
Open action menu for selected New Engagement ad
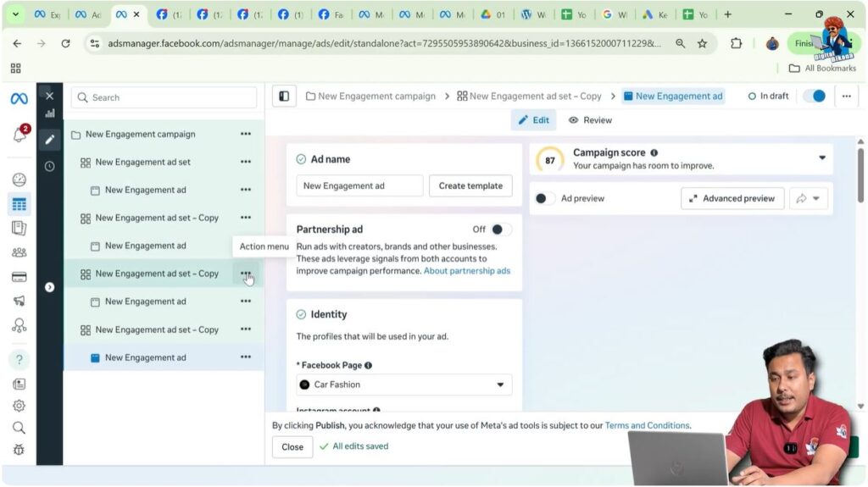tap(246, 357)
